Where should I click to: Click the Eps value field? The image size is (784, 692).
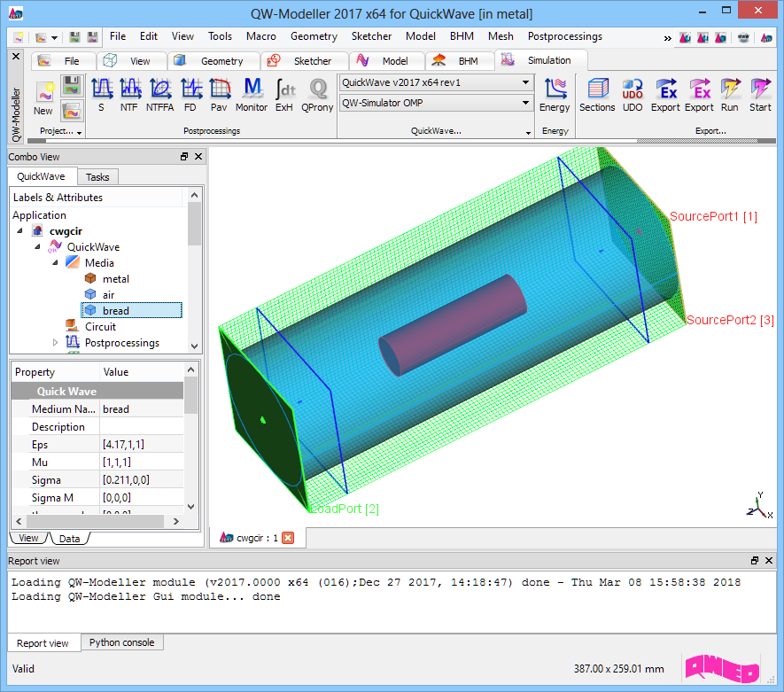[x=140, y=445]
